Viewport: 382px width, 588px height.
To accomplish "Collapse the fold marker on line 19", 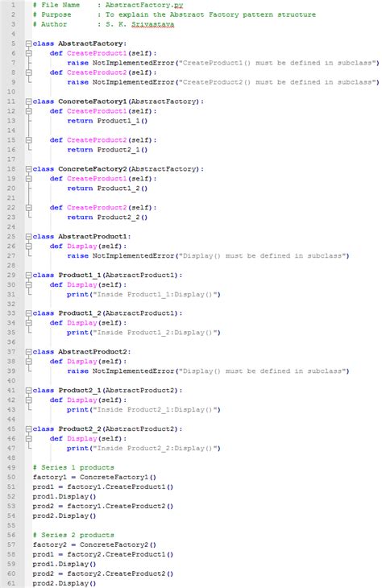I will click(28, 179).
